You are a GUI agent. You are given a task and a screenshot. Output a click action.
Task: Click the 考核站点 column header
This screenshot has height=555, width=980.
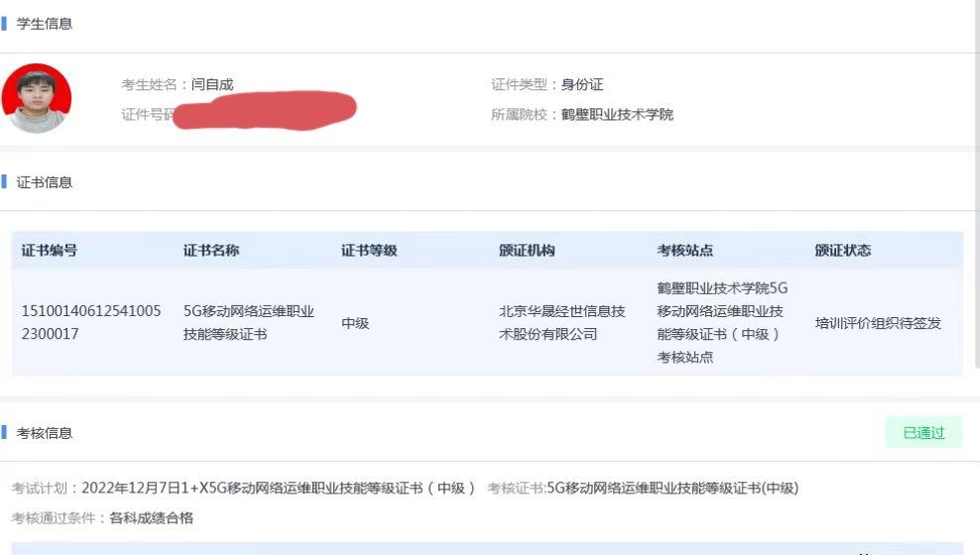click(685, 251)
